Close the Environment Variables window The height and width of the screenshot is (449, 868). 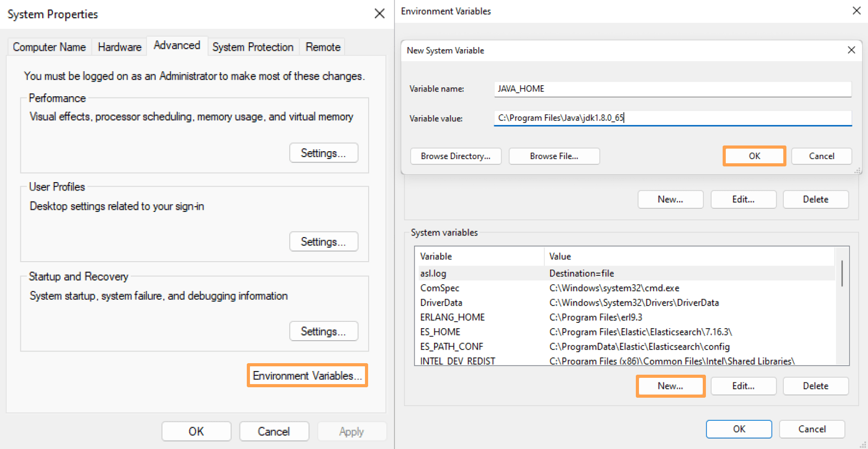[856, 10]
